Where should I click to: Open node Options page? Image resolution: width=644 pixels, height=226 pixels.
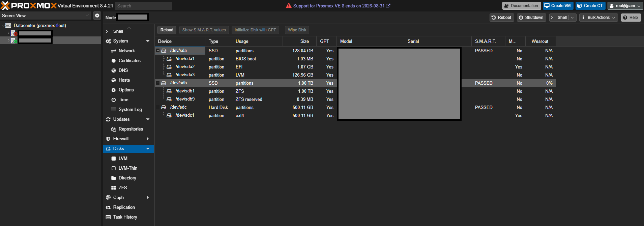coord(126,90)
